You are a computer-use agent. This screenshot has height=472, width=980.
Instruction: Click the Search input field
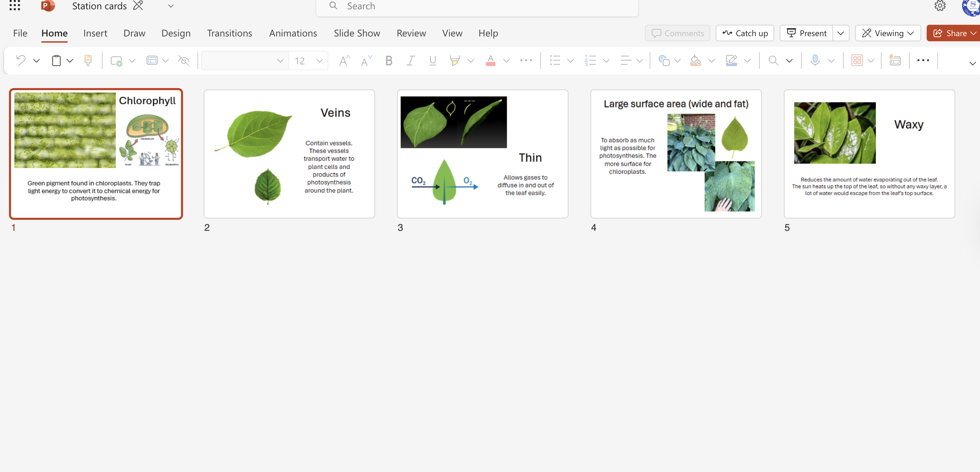(x=477, y=7)
